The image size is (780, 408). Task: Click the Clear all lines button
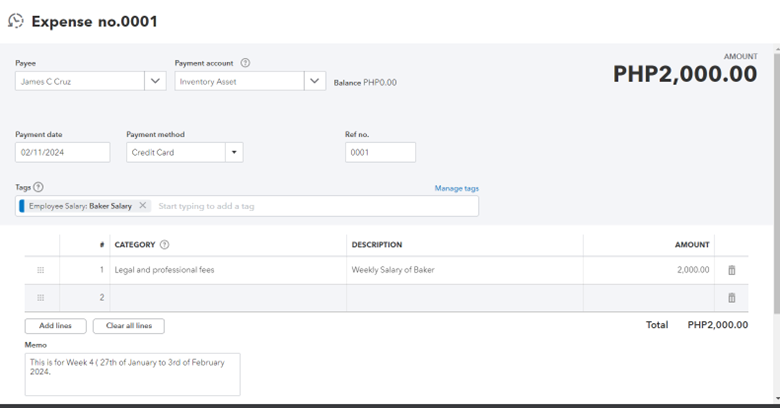[128, 326]
